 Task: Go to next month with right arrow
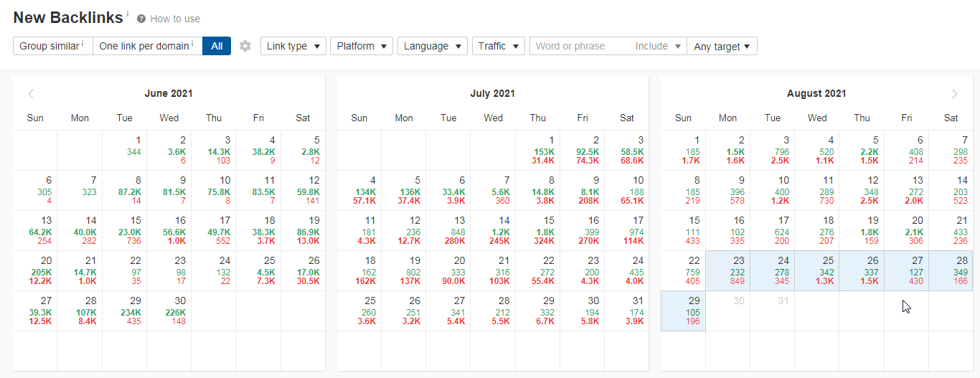954,94
